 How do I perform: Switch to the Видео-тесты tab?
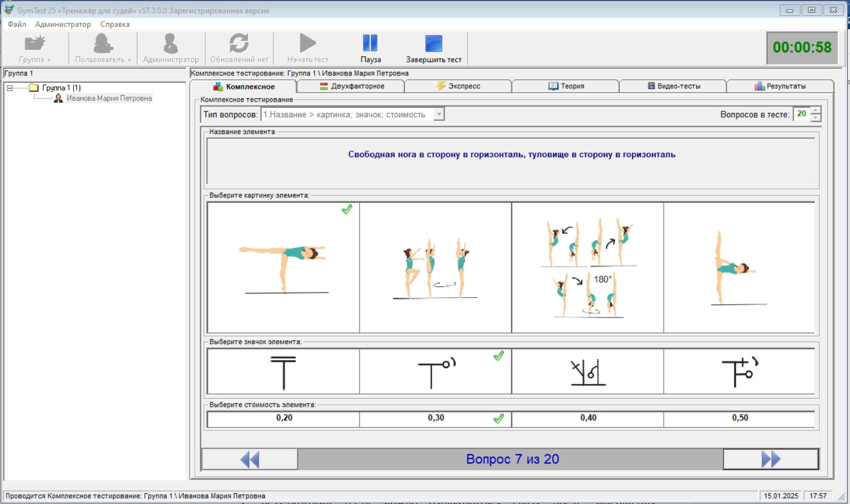(673, 86)
